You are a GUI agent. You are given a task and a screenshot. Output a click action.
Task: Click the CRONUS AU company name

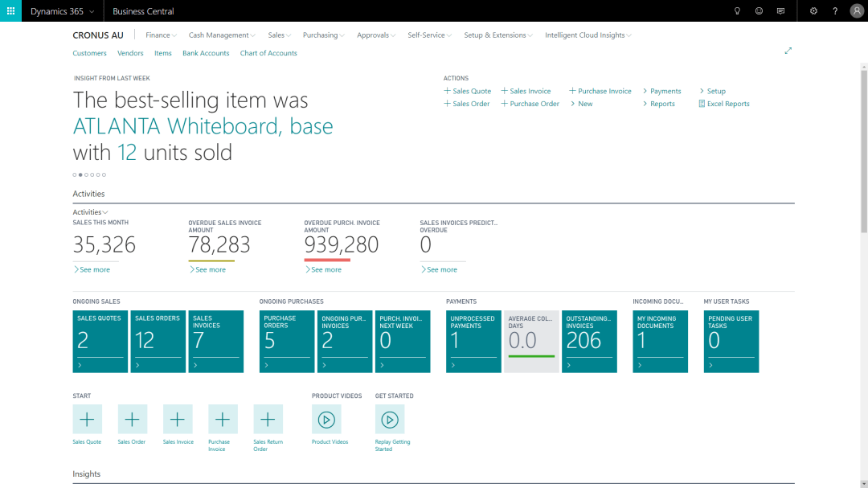[x=98, y=35]
